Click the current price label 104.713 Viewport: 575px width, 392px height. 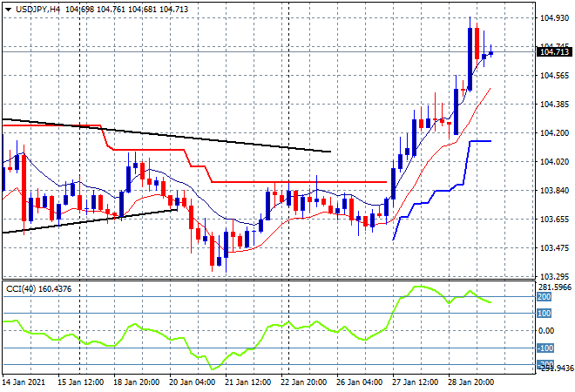click(555, 52)
